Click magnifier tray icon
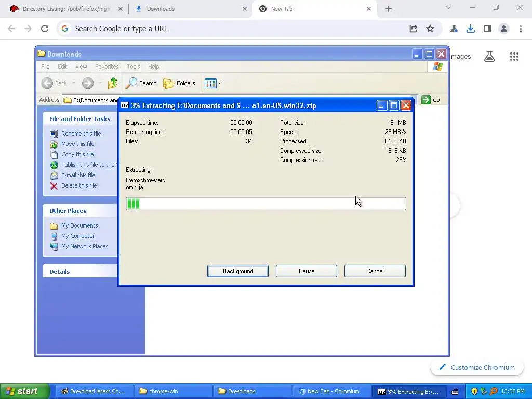The width and height of the screenshot is (532, 399). click(x=494, y=391)
